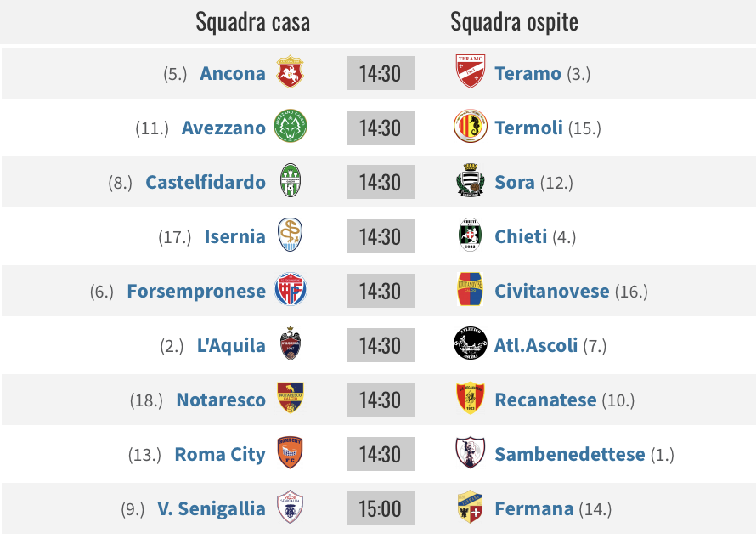This screenshot has width=756, height=539.
Task: Open the Castelfidardo team link
Action: pos(206,183)
